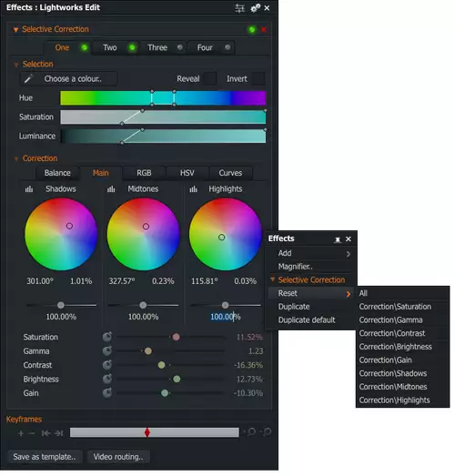Collapse the Selective Correction panel triangle
Viewport: 455px width, 476px height.
point(15,30)
